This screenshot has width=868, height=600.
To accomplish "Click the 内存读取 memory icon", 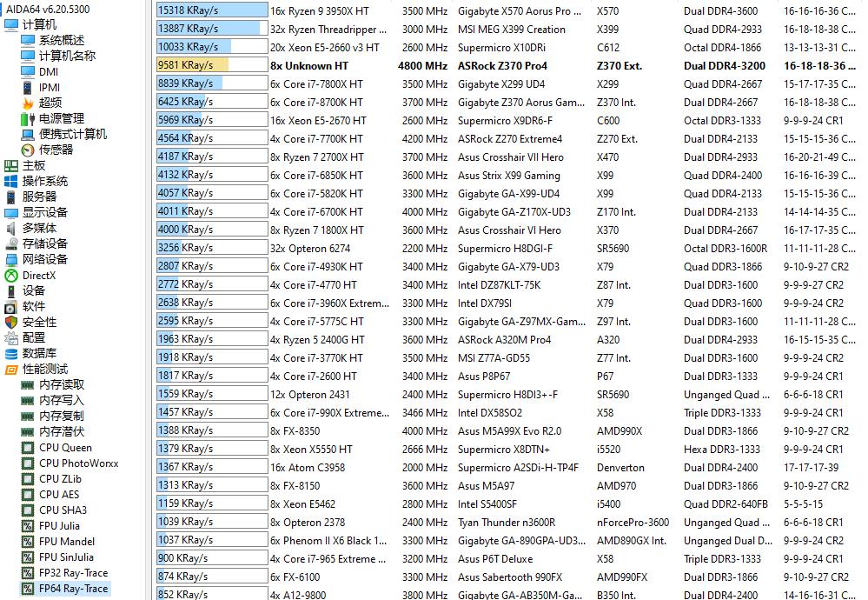I will (x=28, y=384).
